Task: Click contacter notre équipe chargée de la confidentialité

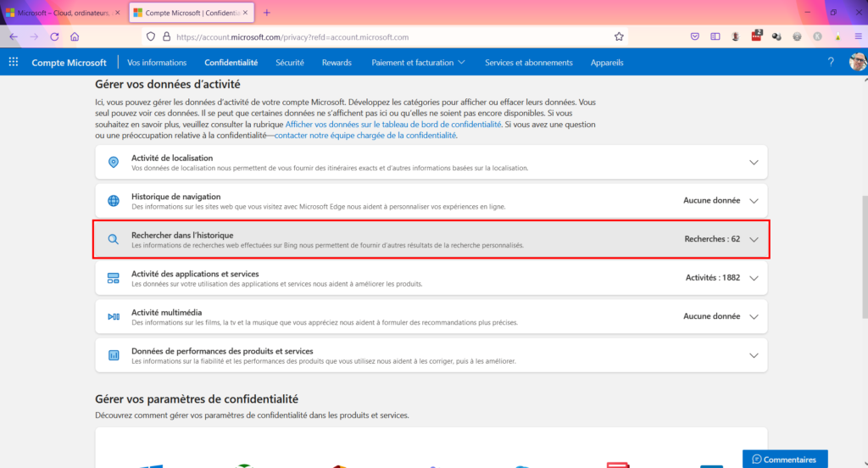Action: [365, 135]
